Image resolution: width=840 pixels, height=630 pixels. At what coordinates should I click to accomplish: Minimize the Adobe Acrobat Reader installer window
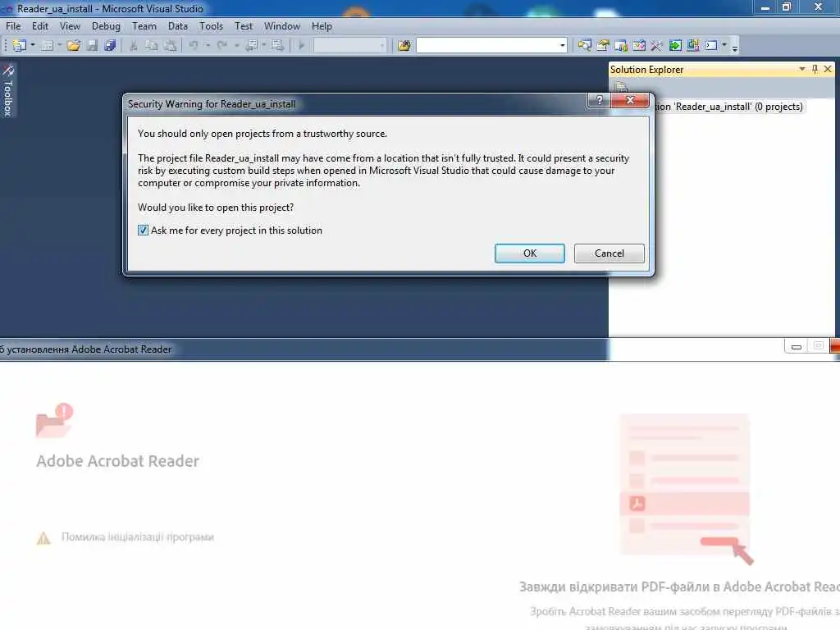coord(797,347)
